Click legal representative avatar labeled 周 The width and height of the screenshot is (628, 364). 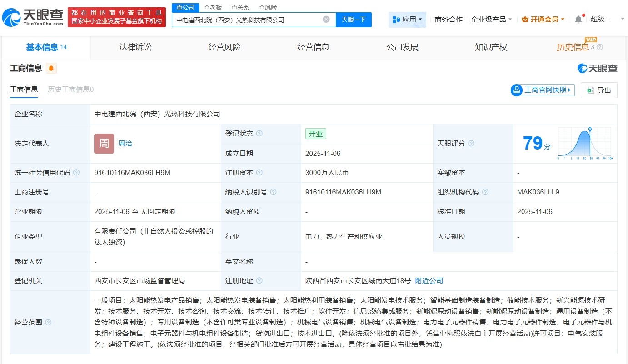click(104, 143)
